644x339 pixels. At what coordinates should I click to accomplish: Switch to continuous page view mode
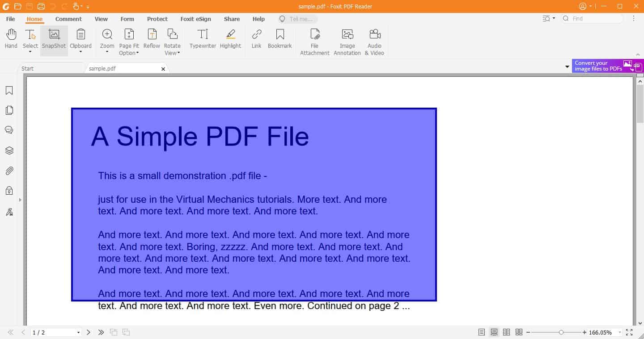[x=494, y=332]
